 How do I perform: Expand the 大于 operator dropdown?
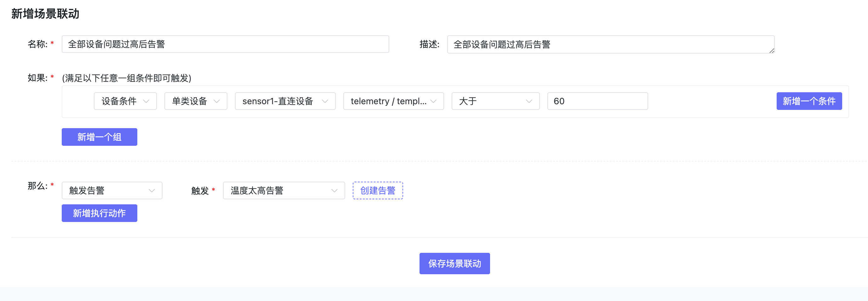495,101
